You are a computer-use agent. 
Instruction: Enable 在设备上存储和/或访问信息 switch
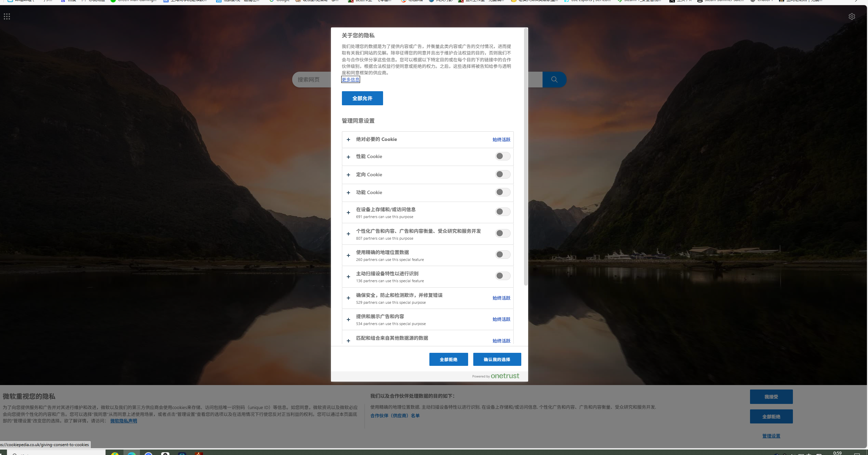point(503,212)
